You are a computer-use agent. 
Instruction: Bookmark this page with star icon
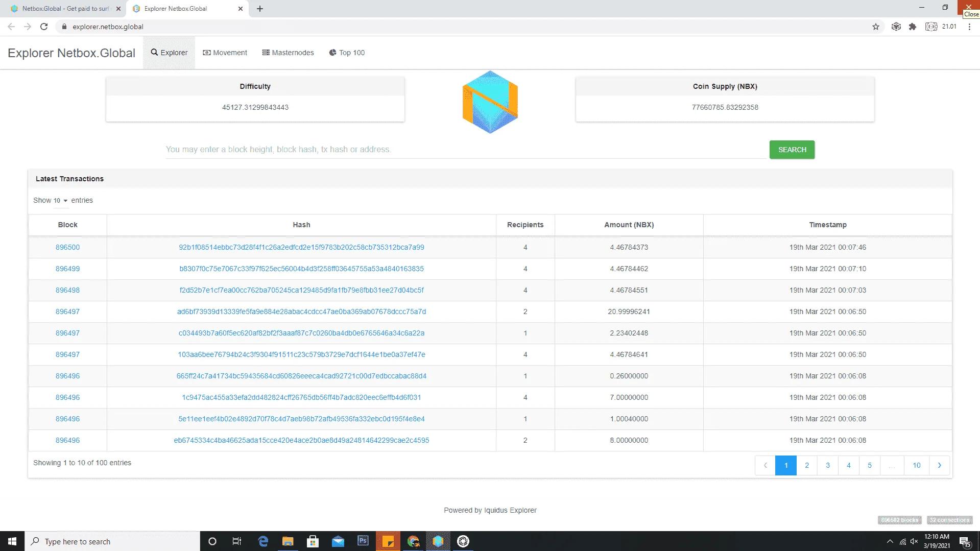876,27
